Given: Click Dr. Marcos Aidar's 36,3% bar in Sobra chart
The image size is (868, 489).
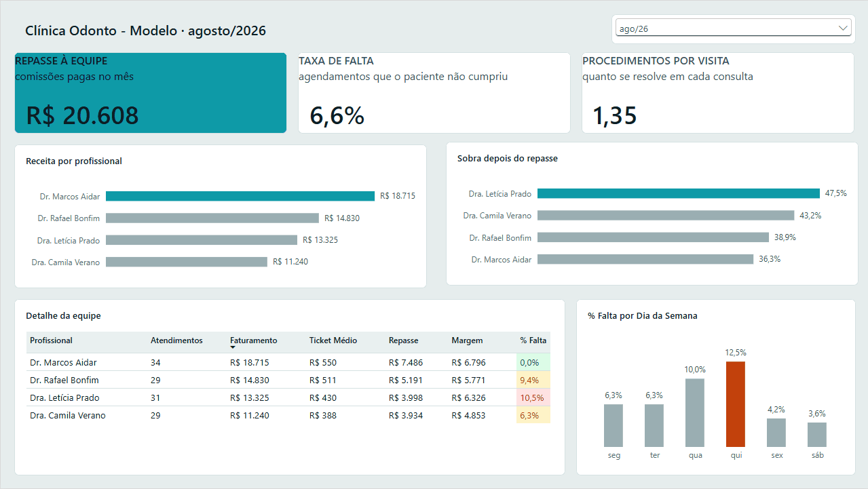Looking at the screenshot, I should pos(645,259).
